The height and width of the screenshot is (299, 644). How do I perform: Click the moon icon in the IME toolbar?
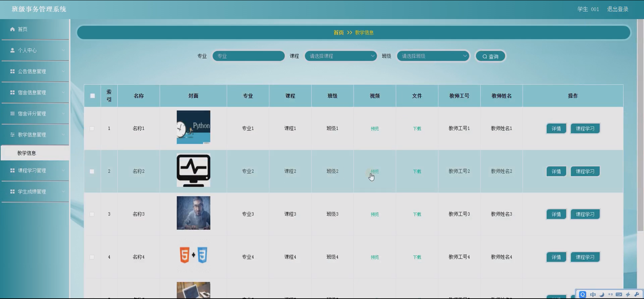[x=602, y=295]
